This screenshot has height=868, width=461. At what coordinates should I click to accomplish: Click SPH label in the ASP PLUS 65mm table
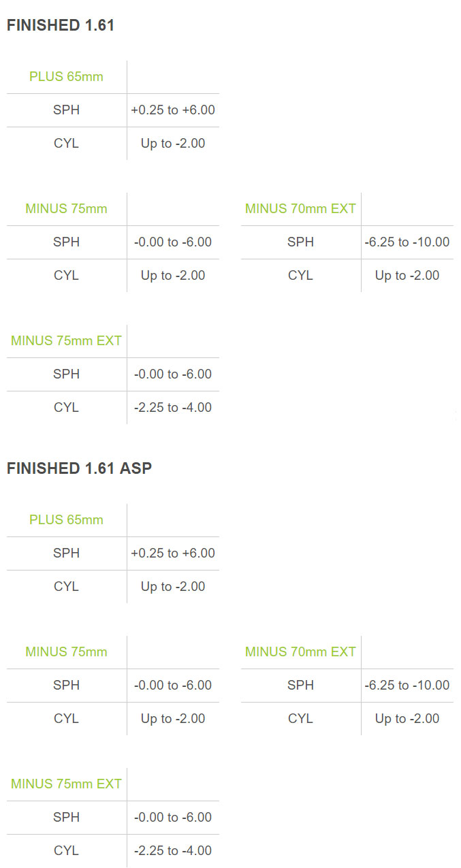pyautogui.click(x=66, y=553)
